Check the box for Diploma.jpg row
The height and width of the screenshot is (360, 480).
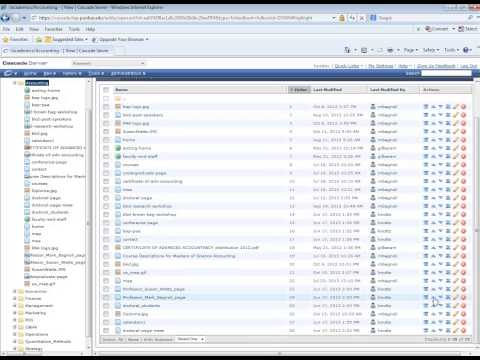pyautogui.click(x=106, y=314)
